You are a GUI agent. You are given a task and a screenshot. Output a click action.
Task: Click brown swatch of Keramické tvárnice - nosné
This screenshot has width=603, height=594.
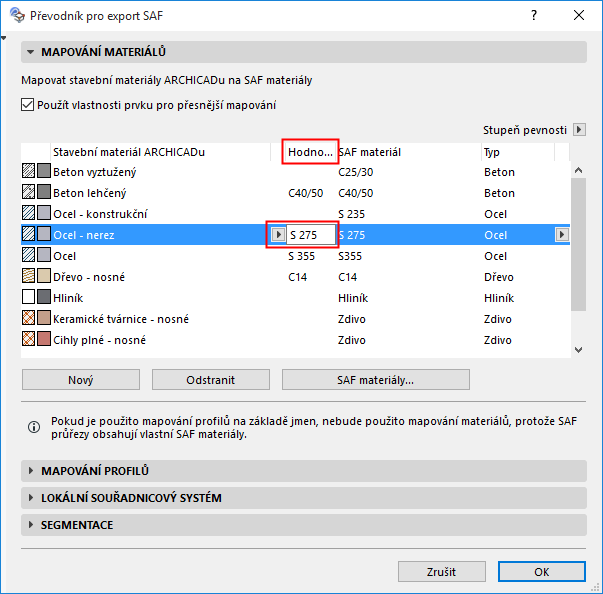(x=44, y=318)
